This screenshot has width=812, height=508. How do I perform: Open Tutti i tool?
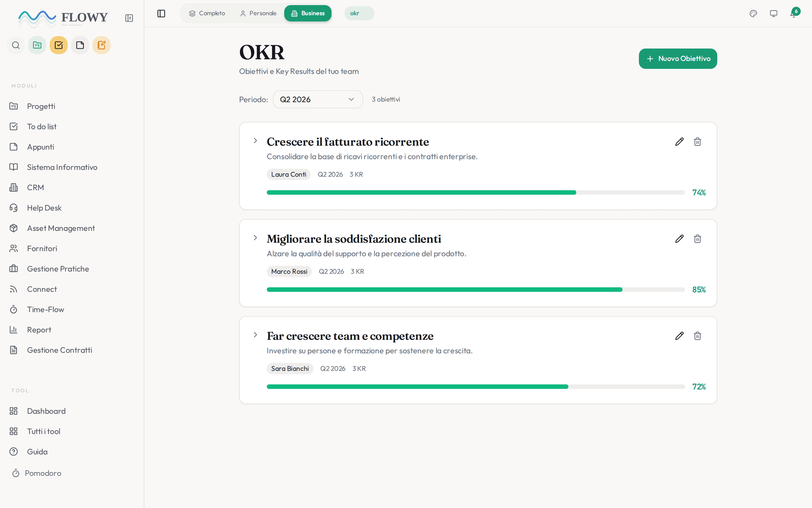72,432
